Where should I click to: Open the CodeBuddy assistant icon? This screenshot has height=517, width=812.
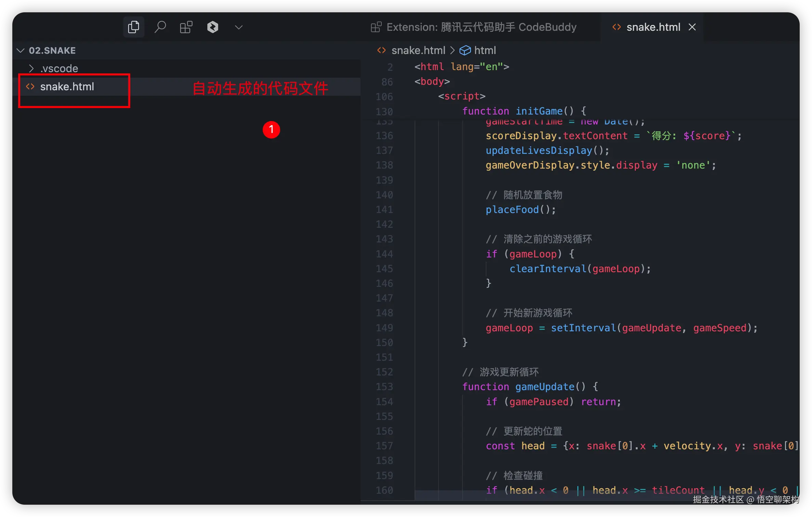point(212,27)
